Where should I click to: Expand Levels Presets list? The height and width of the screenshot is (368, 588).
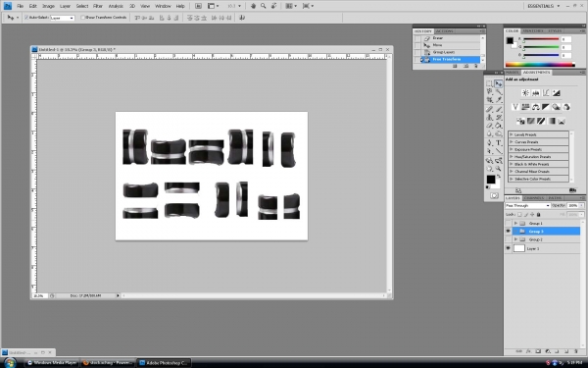click(512, 134)
